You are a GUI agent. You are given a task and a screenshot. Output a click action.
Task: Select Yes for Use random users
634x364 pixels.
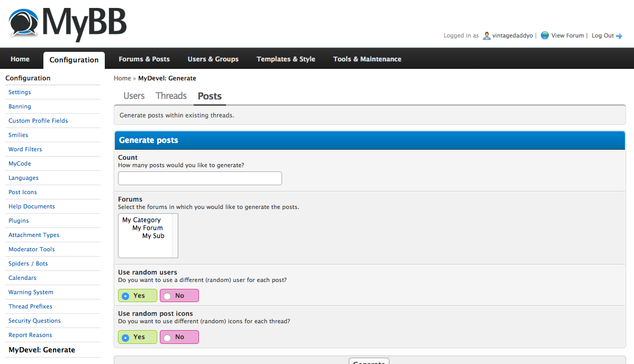coord(125,296)
